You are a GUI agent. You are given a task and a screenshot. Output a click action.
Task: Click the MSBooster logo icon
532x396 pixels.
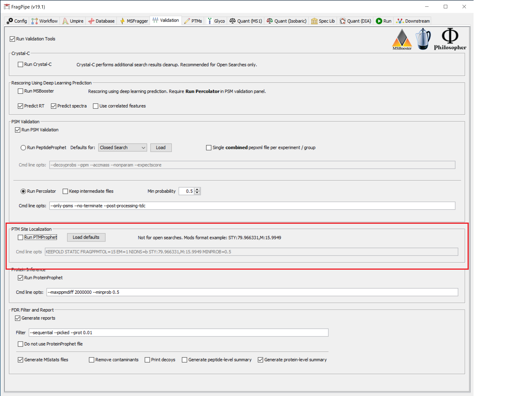coord(402,39)
